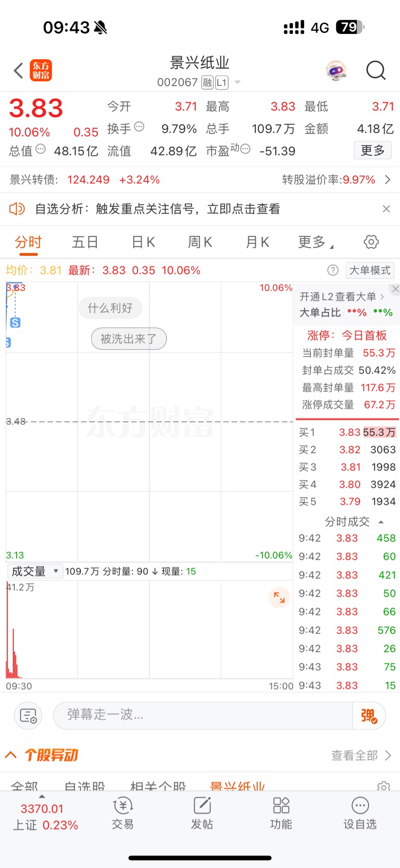
Task: Toggle the 弹 bullet comments button
Action: coord(369,715)
